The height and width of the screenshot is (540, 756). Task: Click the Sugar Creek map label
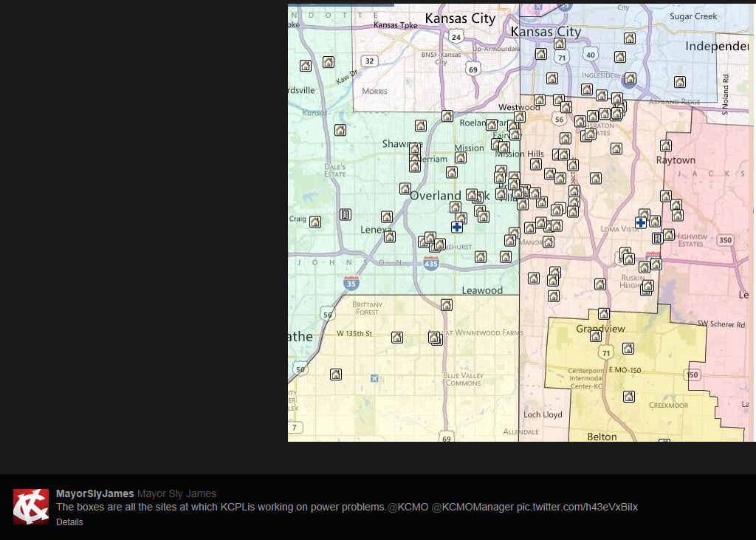pos(693,16)
